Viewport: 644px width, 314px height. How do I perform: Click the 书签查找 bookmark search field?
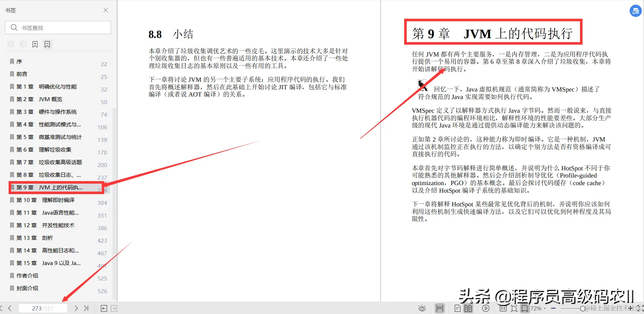(x=58, y=28)
